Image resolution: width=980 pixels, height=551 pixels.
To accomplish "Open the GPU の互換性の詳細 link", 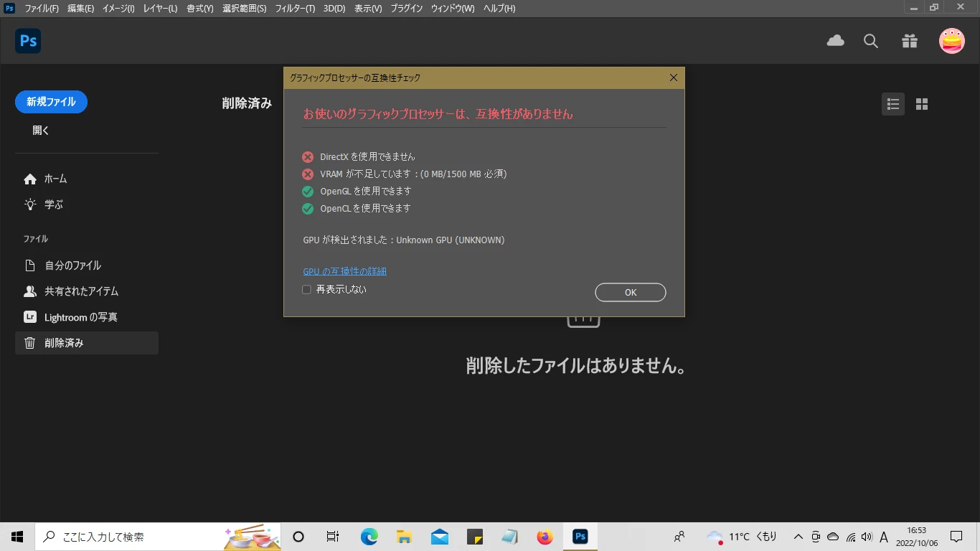I will pyautogui.click(x=345, y=271).
